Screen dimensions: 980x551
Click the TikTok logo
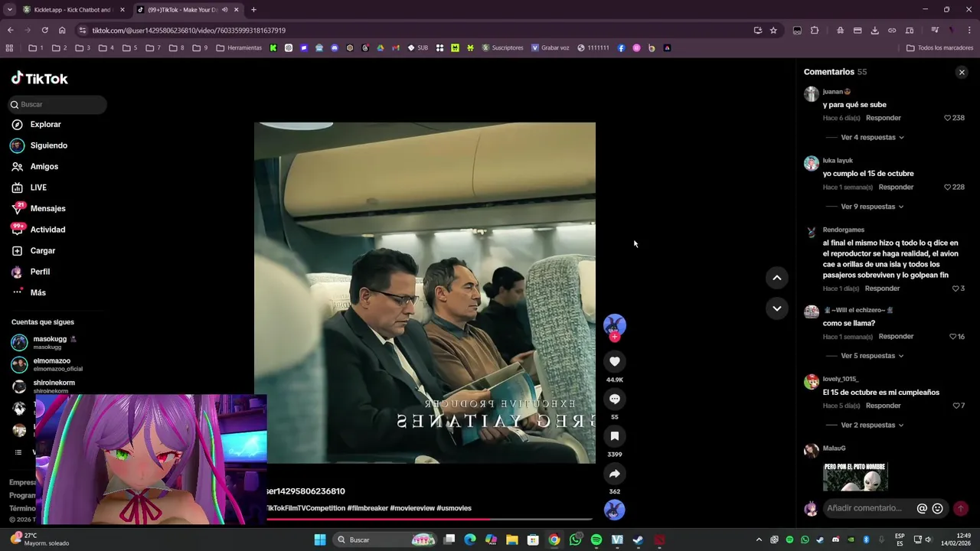coord(40,78)
